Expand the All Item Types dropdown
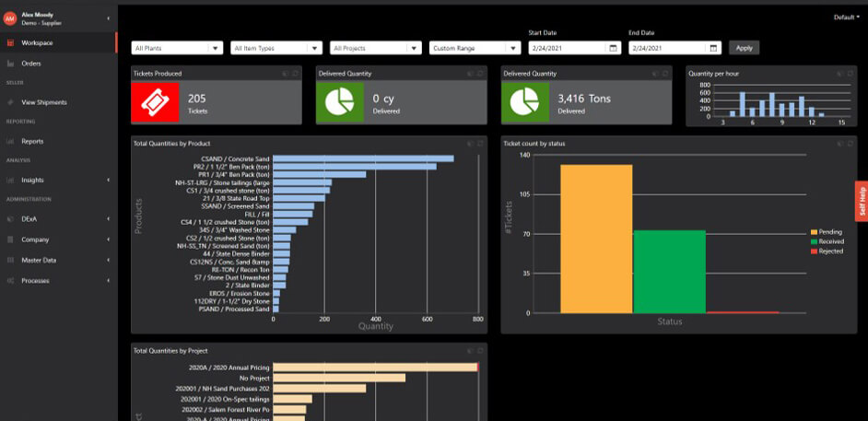The image size is (868, 421). [x=276, y=48]
